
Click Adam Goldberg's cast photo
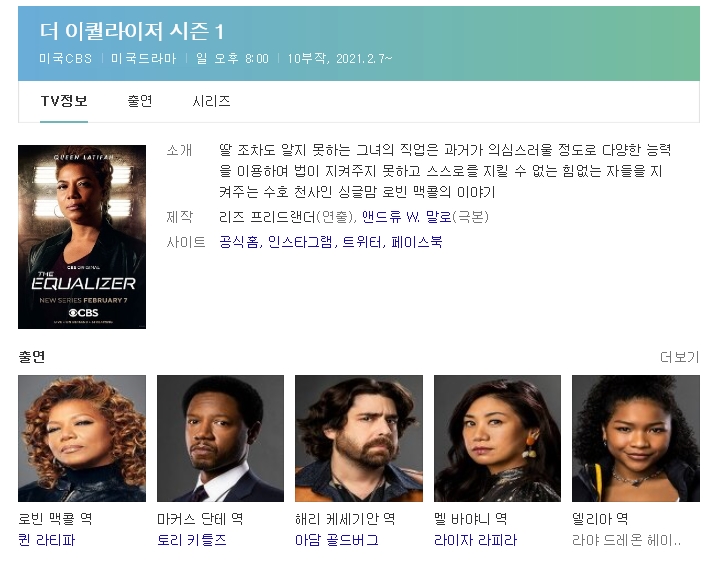coord(359,438)
